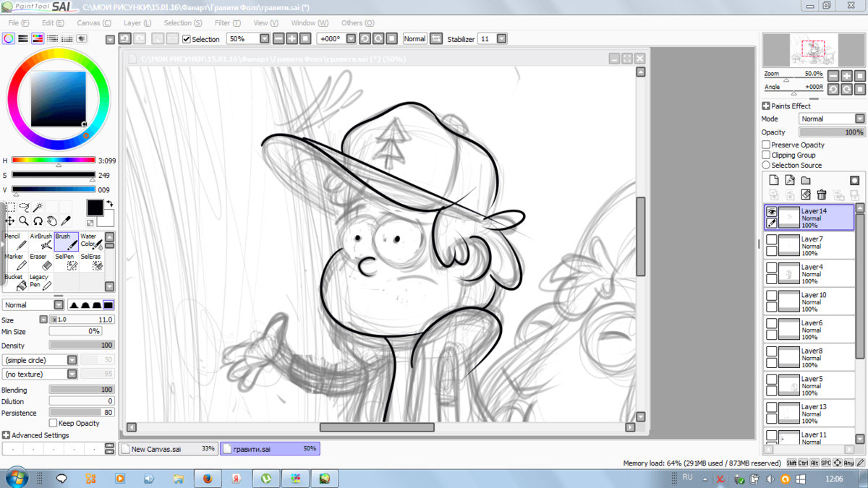868x488 pixels.
Task: Select the Eraser tool
Action: point(41,262)
